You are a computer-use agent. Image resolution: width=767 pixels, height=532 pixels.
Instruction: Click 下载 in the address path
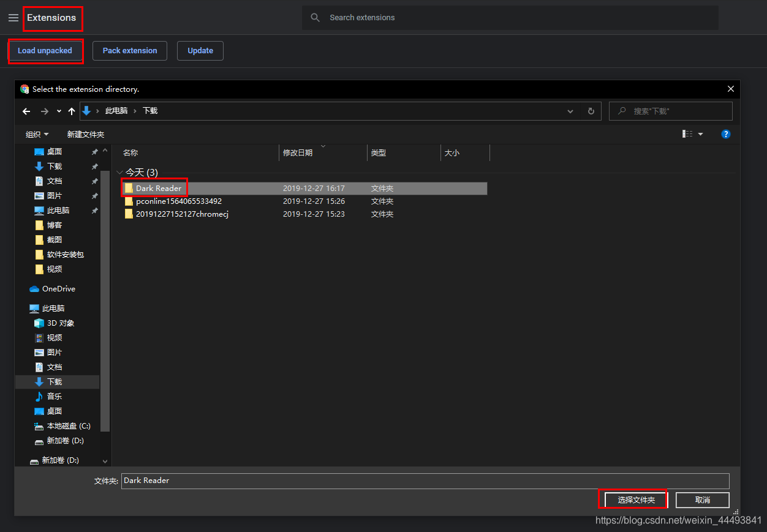pyautogui.click(x=150, y=111)
